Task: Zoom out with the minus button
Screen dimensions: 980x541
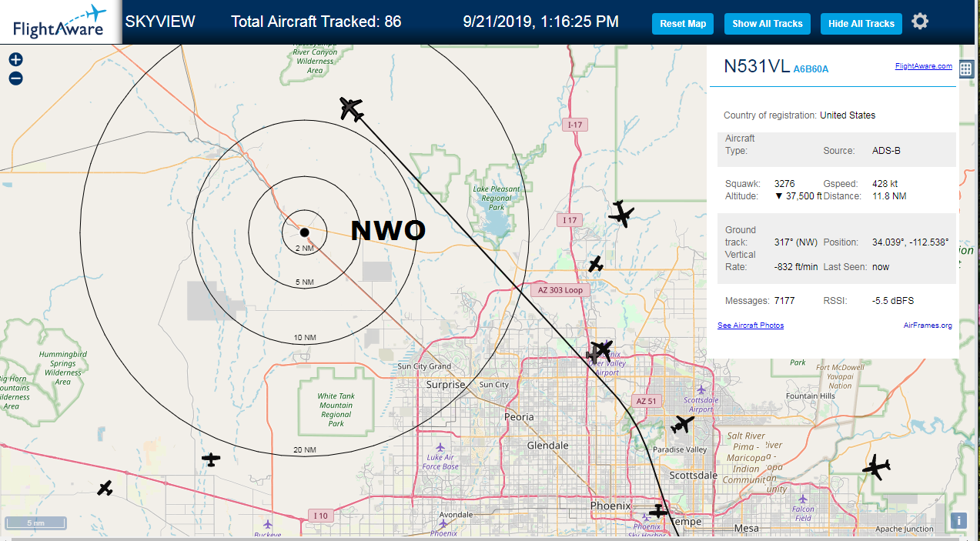Action: click(x=15, y=78)
